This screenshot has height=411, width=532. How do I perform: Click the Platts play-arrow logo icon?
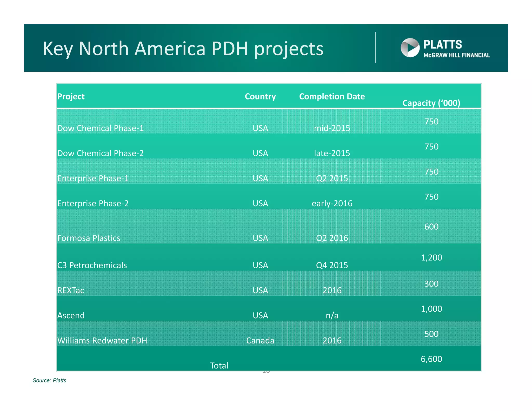click(x=410, y=48)
